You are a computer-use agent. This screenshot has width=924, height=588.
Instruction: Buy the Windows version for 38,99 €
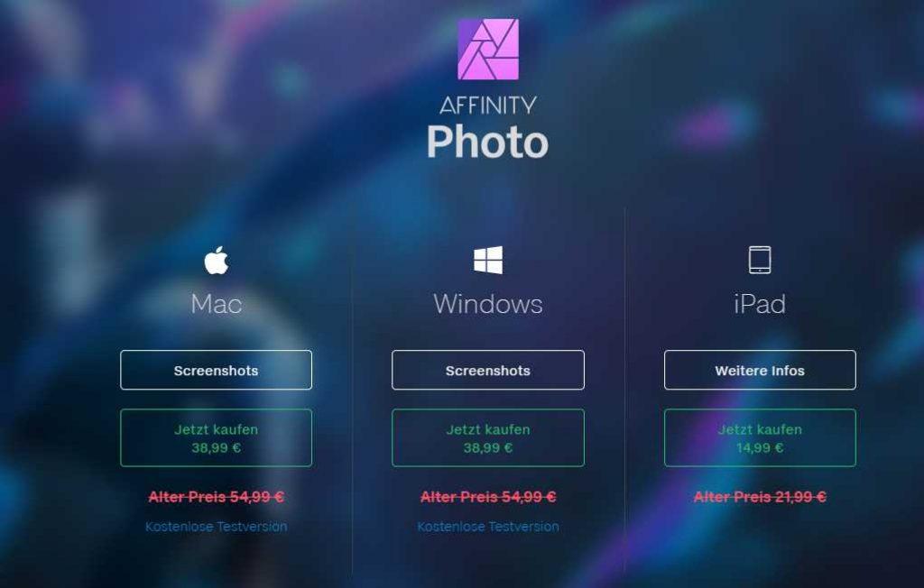point(488,437)
